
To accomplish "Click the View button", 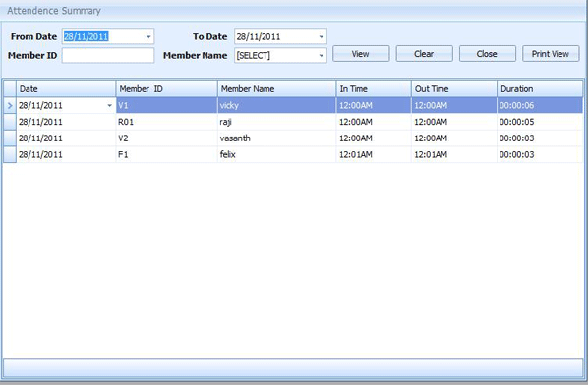I will pos(361,54).
